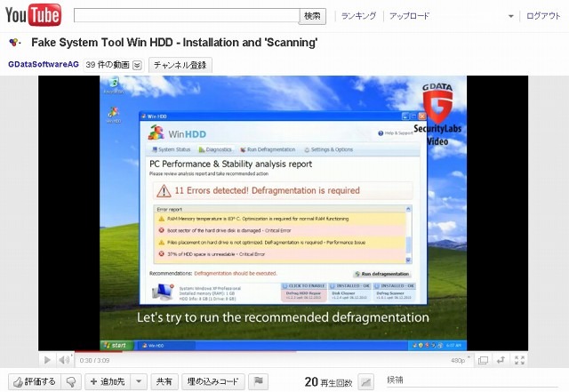Click the computer system info icon
The image size is (569, 392).
tap(163, 293)
